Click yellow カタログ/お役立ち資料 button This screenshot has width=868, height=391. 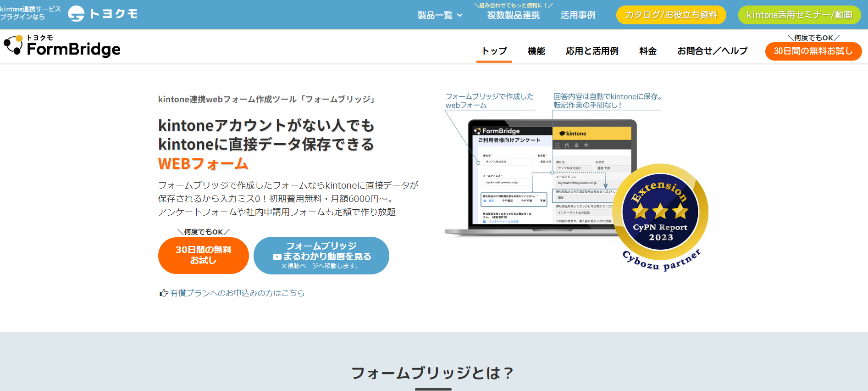671,15
